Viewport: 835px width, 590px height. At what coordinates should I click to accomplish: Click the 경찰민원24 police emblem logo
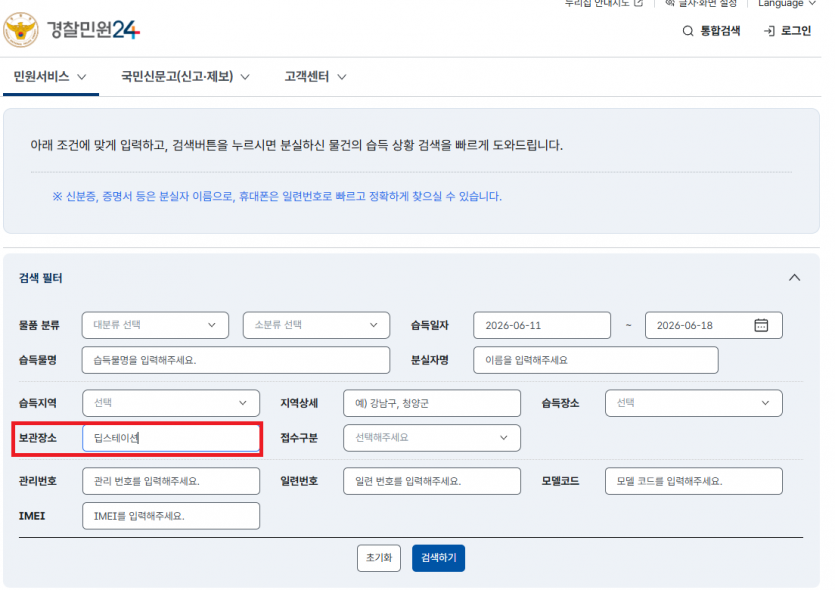[21, 30]
